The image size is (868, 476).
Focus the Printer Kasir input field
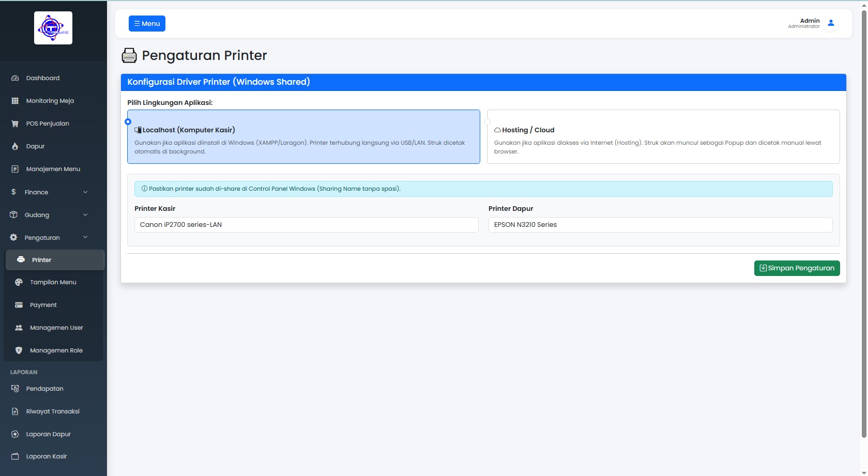point(307,225)
